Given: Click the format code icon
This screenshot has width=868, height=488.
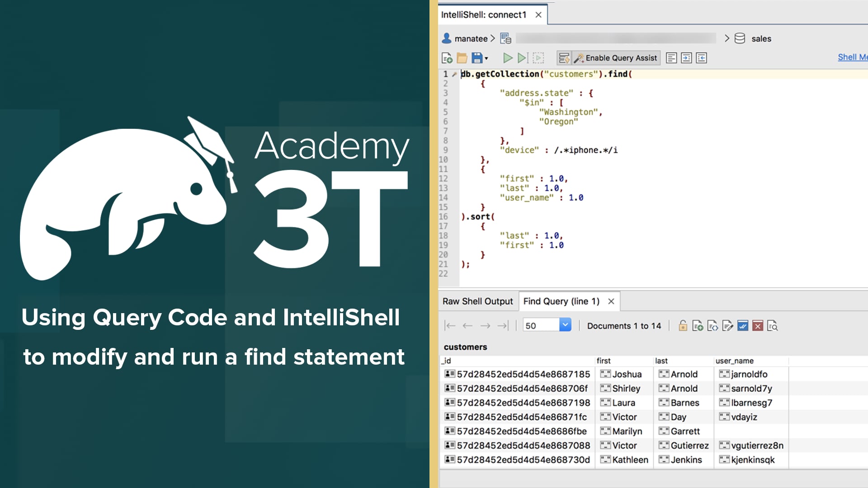Looking at the screenshot, I should 671,58.
